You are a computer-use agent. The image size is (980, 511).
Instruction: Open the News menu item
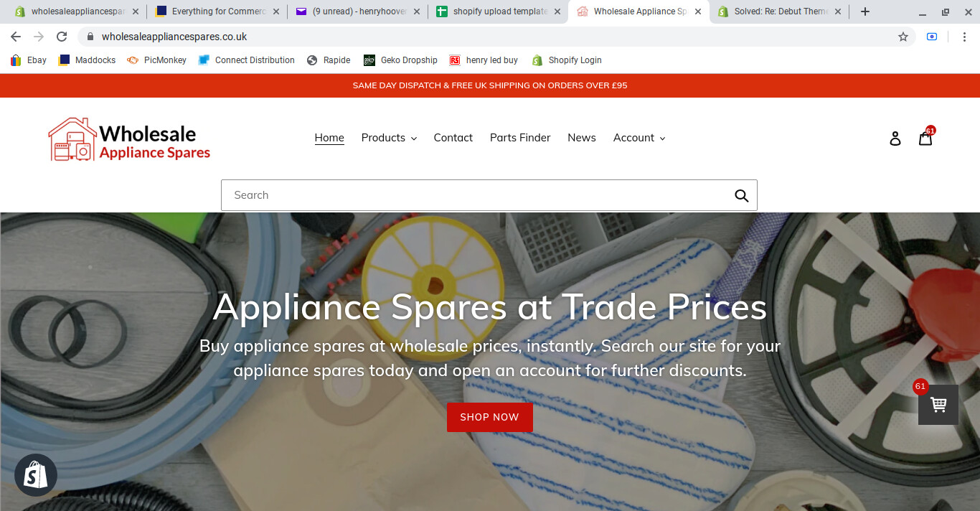tap(581, 138)
